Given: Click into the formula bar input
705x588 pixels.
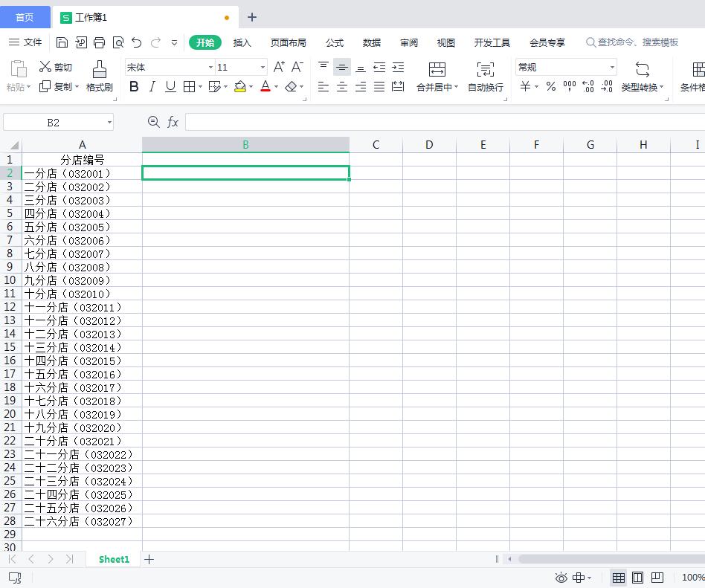Looking at the screenshot, I should 445,122.
